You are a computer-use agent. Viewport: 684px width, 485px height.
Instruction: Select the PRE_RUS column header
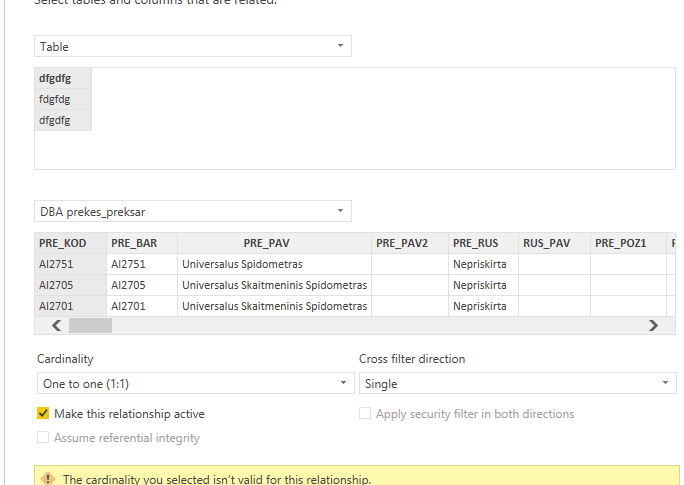pyautogui.click(x=483, y=243)
